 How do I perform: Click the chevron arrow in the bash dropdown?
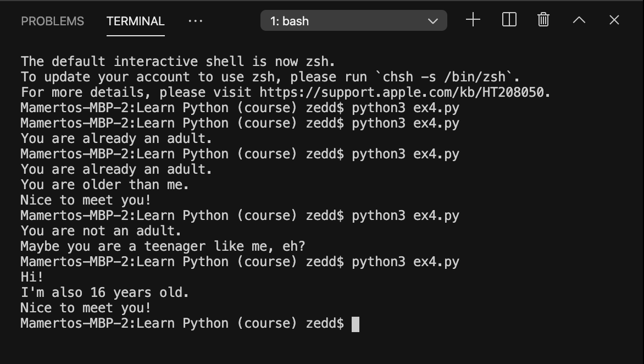tap(433, 21)
